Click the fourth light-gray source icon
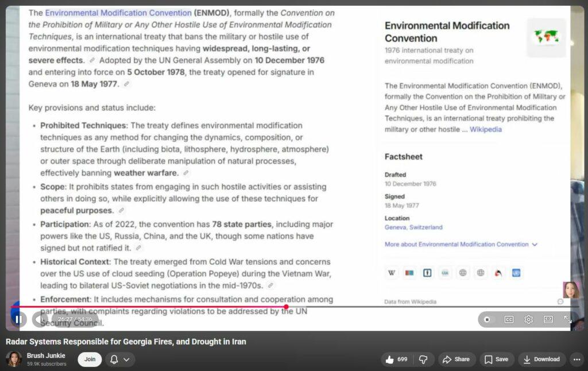588x371 pixels. click(x=445, y=273)
